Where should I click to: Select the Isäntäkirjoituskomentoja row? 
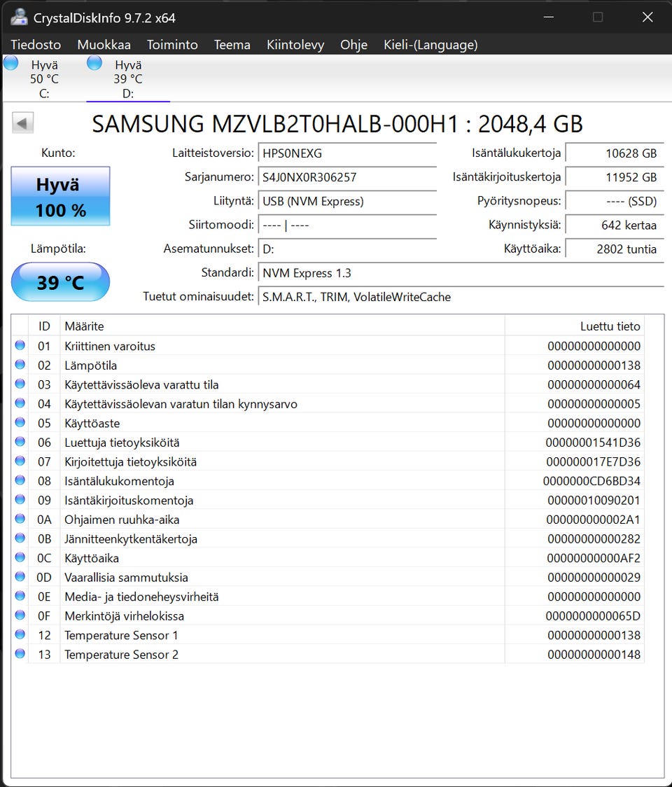click(328, 501)
